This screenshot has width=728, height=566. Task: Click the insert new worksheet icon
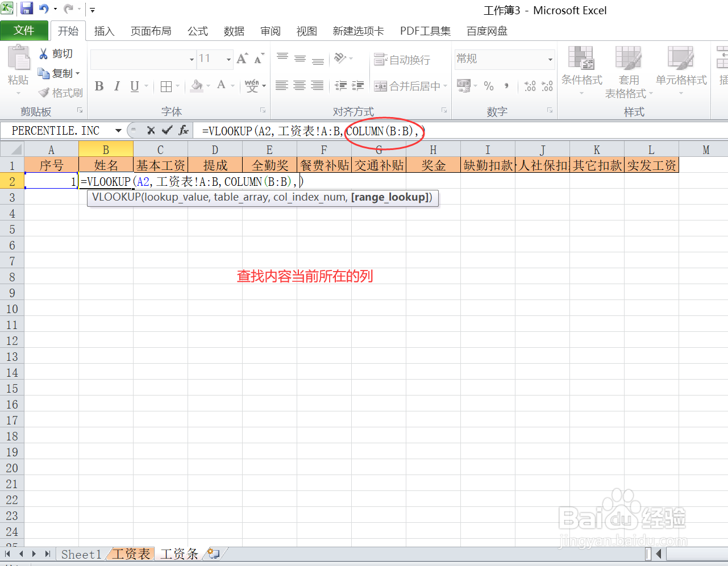click(214, 553)
